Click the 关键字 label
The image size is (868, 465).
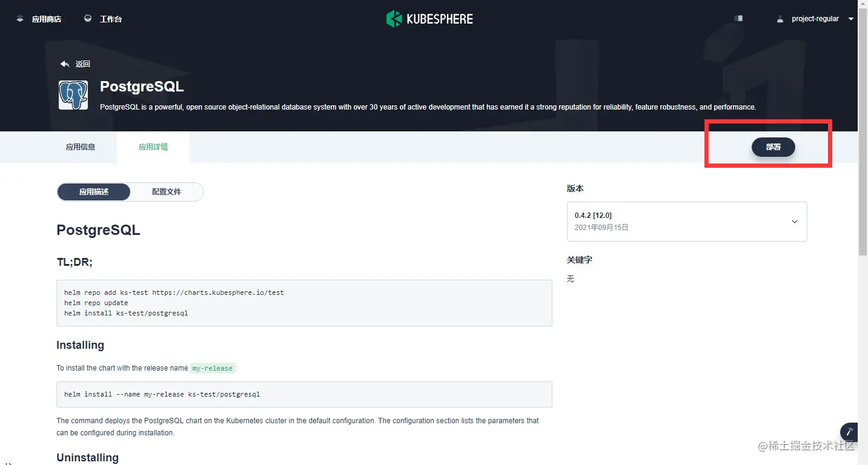[x=580, y=260]
